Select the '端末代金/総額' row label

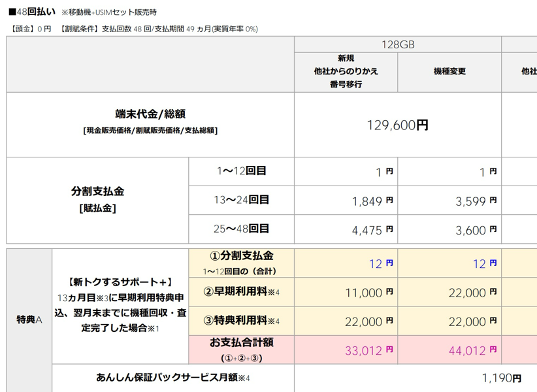(150, 114)
